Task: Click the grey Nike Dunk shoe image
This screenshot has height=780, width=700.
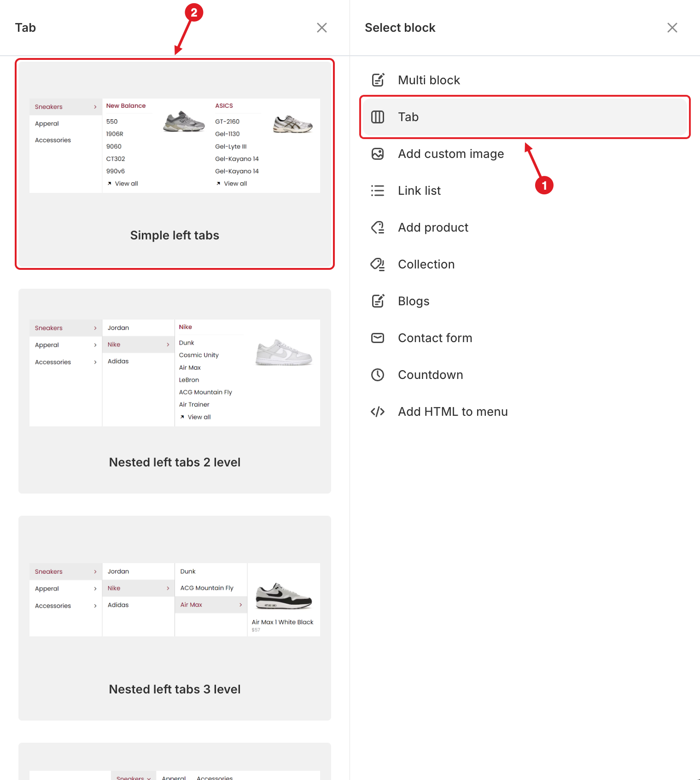Action: click(x=284, y=352)
